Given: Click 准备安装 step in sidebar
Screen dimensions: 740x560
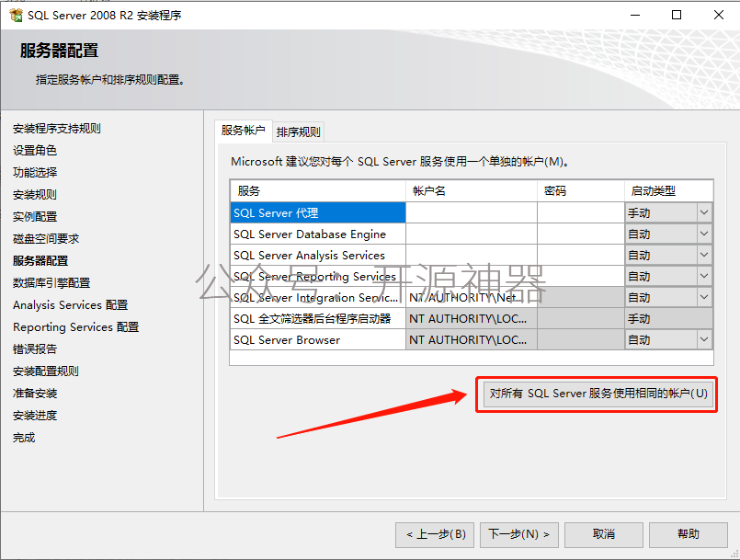Looking at the screenshot, I should (x=35, y=394).
